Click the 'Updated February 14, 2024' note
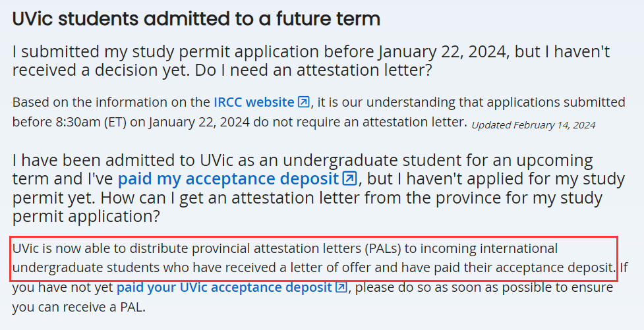 533,124
